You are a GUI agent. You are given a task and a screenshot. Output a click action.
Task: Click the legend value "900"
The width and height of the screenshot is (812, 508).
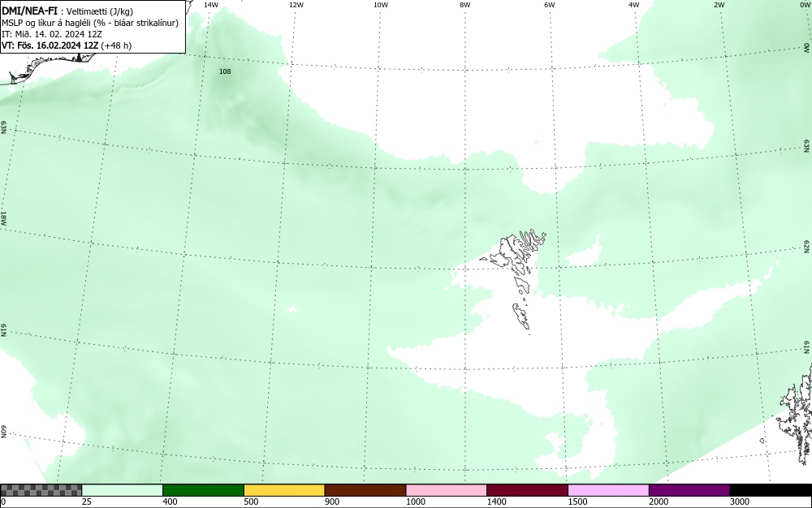tap(332, 502)
